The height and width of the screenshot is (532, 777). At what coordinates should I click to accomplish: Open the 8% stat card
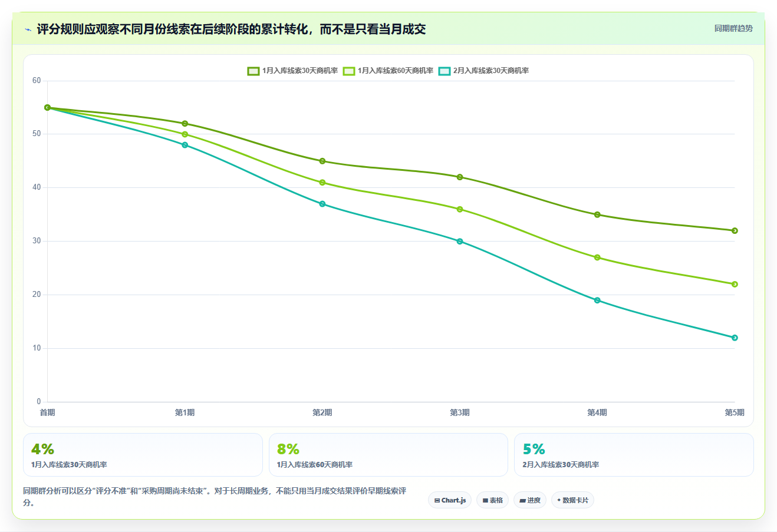(388, 455)
